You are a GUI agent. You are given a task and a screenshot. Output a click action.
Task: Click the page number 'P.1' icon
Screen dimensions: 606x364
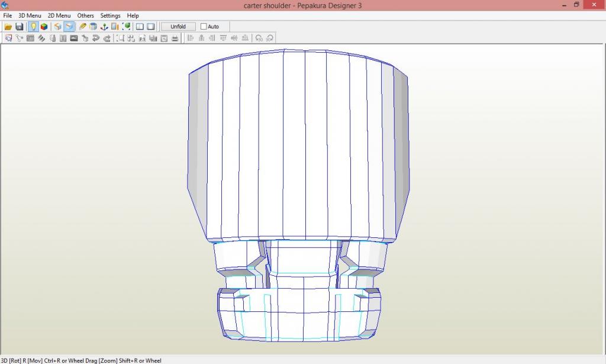point(142,38)
